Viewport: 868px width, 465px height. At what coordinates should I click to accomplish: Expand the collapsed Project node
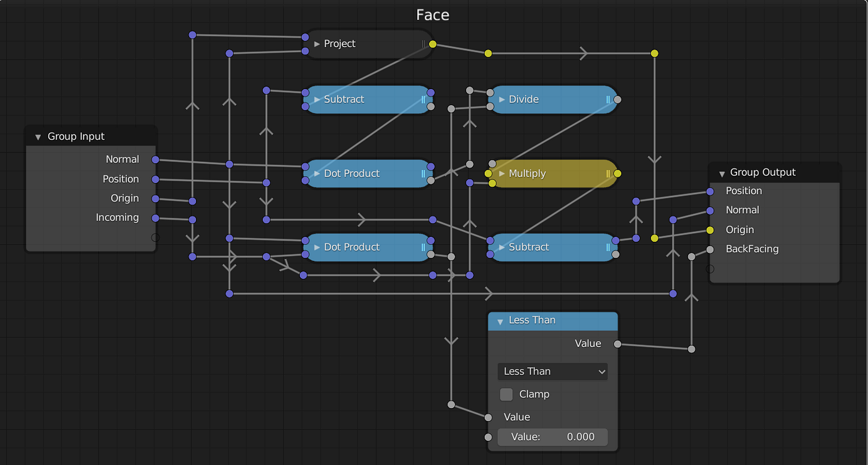[316, 43]
